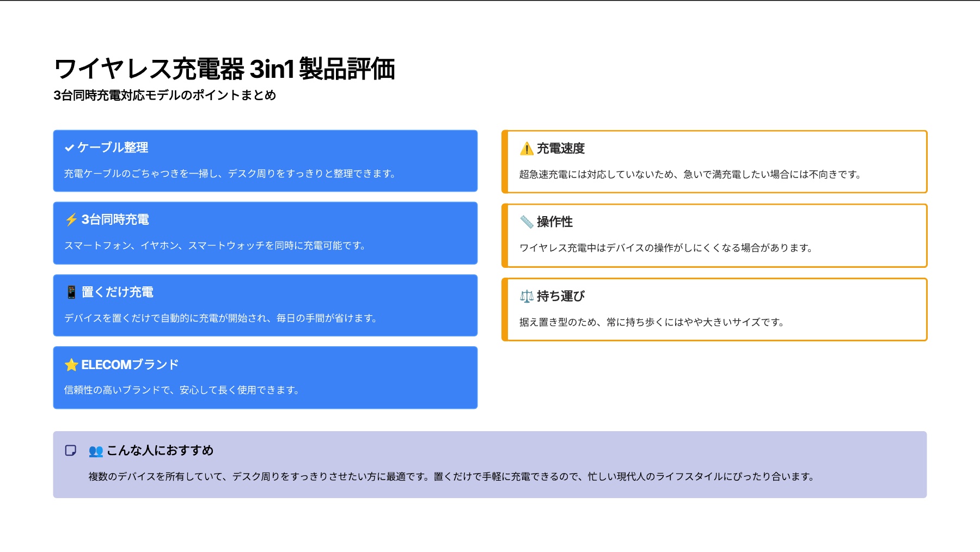Select the smartphone icon on 置くだけ充電 card

coord(71,292)
